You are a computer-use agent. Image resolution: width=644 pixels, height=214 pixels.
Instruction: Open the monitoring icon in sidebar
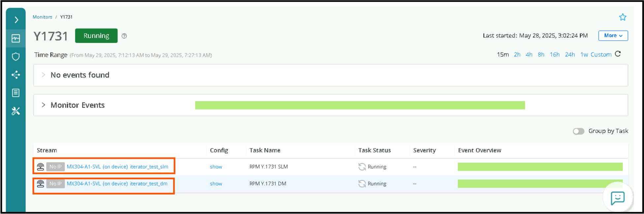[16, 38]
